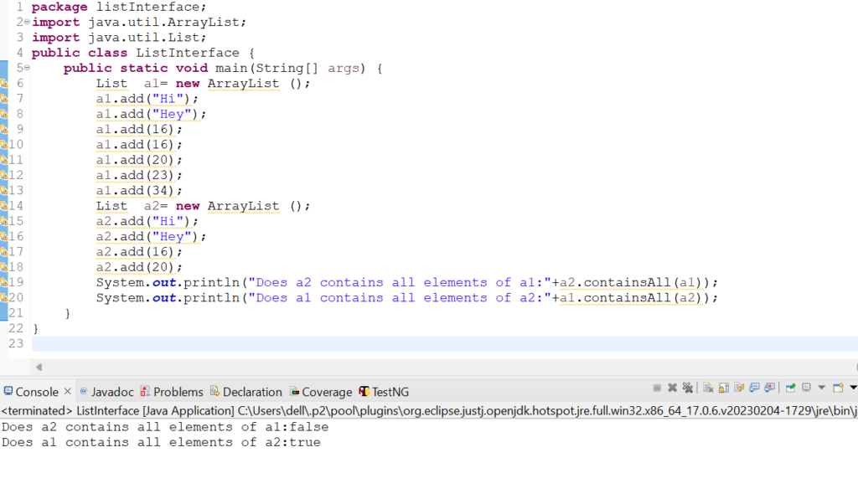Screen dimensions: 858x504
Task: Click 'a2.add(20);' on line 18
Action: click(139, 267)
